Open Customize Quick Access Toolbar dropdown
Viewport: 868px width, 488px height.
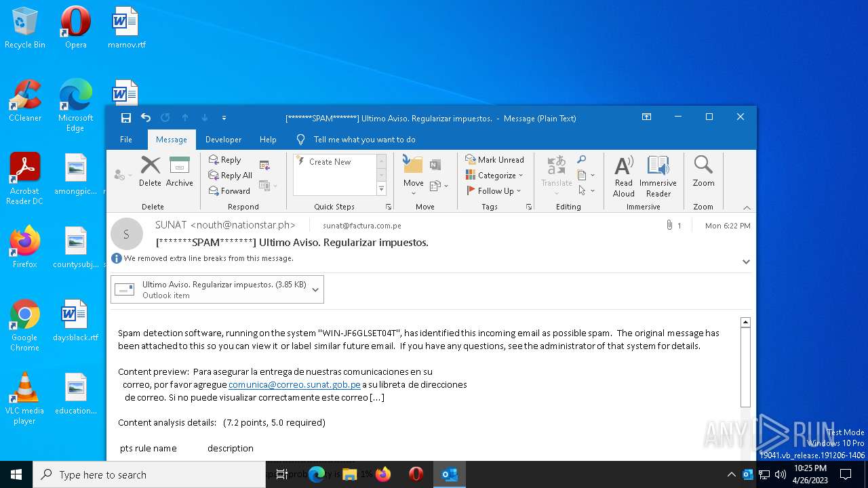coord(224,118)
